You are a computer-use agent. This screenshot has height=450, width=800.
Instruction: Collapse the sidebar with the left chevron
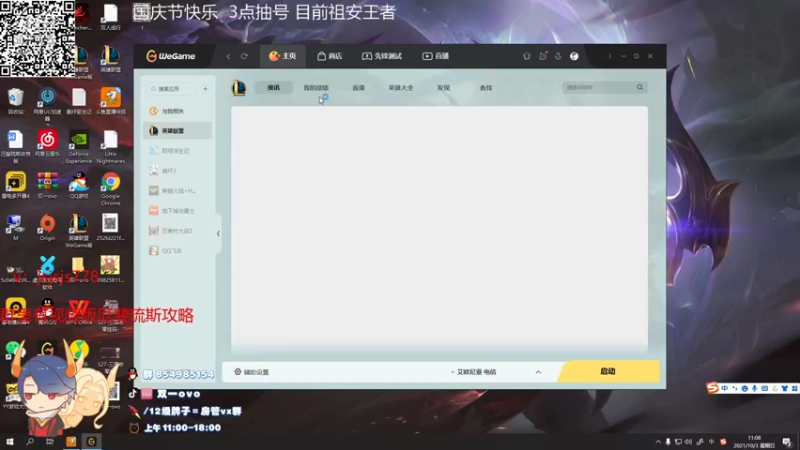coord(218,233)
